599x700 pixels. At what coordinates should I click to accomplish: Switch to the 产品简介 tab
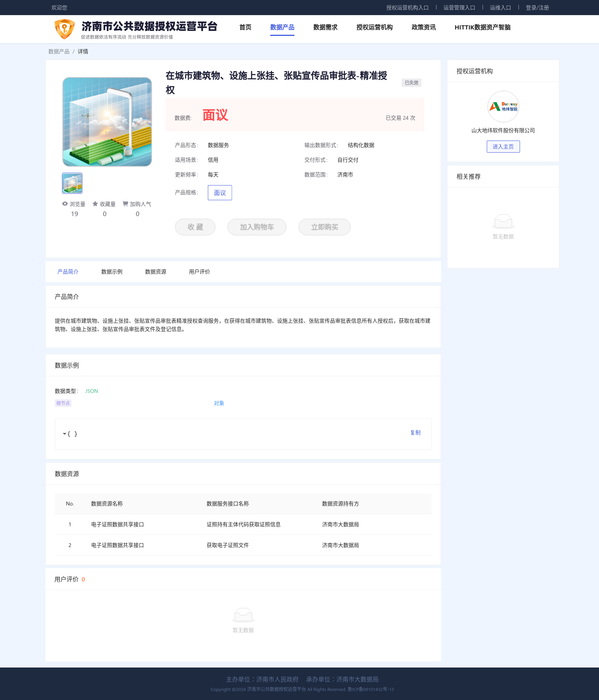(x=68, y=272)
